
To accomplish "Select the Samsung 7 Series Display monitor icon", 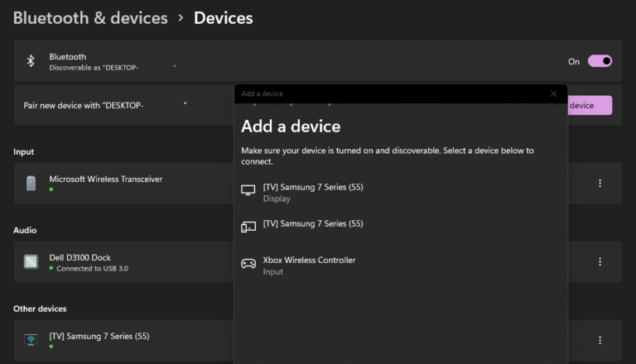I will (248, 190).
